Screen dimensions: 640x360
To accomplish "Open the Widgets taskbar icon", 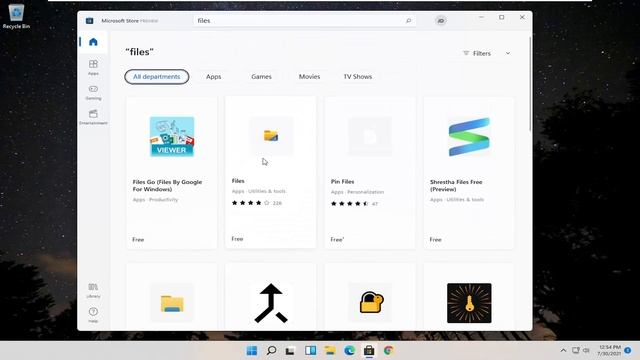I will [x=310, y=351].
